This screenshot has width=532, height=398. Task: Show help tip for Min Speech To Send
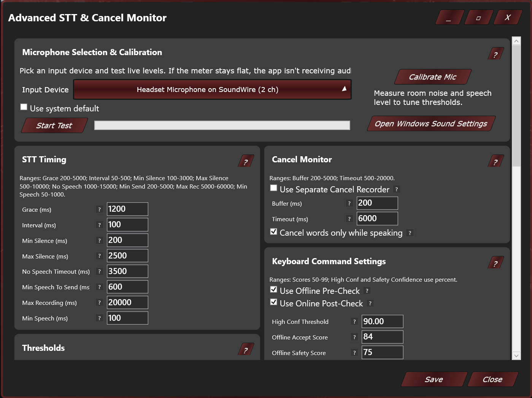click(100, 287)
